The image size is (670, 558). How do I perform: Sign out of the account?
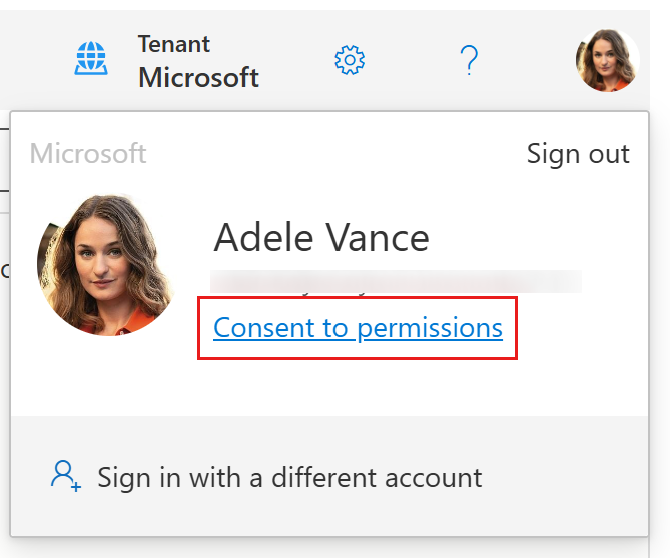[578, 154]
